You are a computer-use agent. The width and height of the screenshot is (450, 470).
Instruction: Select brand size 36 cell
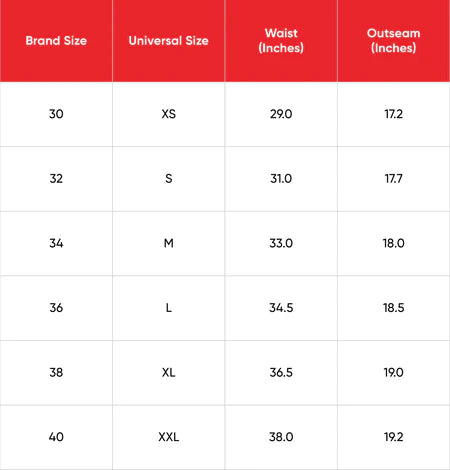56,308
